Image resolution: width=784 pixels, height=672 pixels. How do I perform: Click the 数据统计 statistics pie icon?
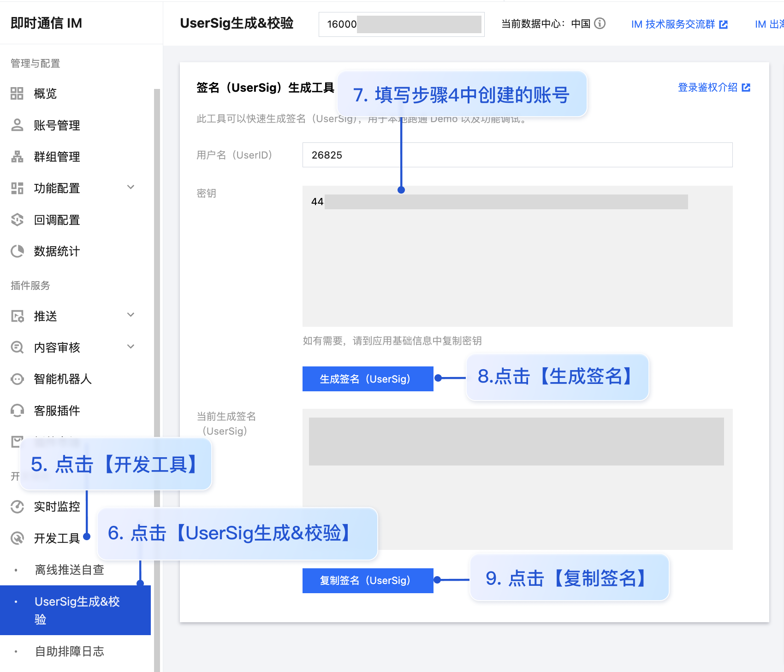(x=17, y=251)
